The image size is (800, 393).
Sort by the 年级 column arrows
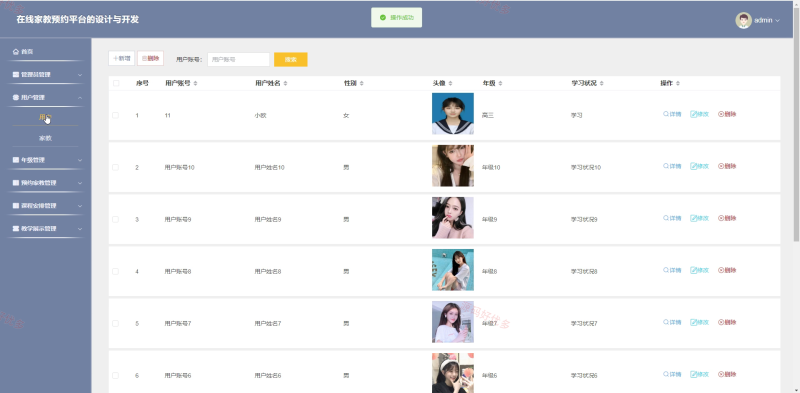[x=501, y=83]
